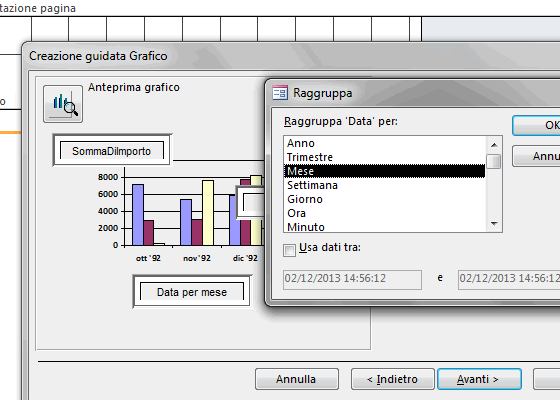Select 'Mese' in the grouping list
Screen dimensions: 560x400
click(x=385, y=171)
